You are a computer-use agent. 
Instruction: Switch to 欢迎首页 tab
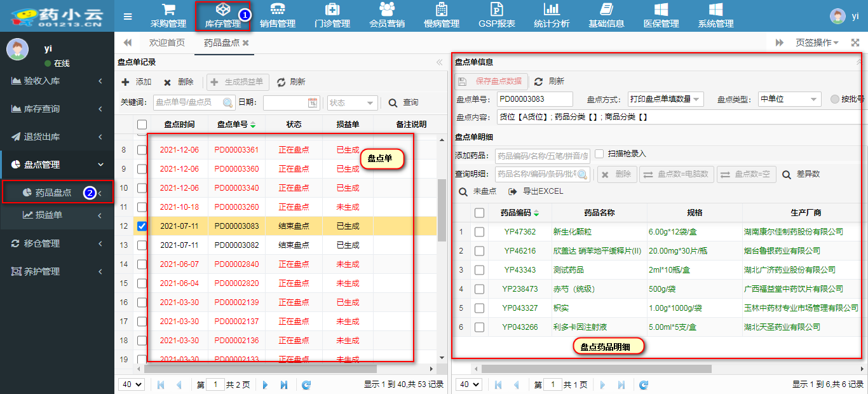[x=167, y=43]
